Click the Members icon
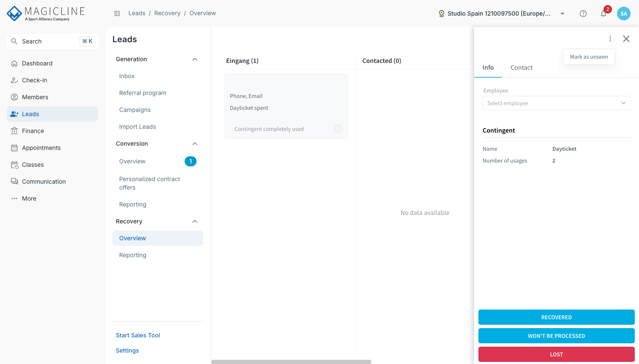The image size is (639, 364). point(14,97)
